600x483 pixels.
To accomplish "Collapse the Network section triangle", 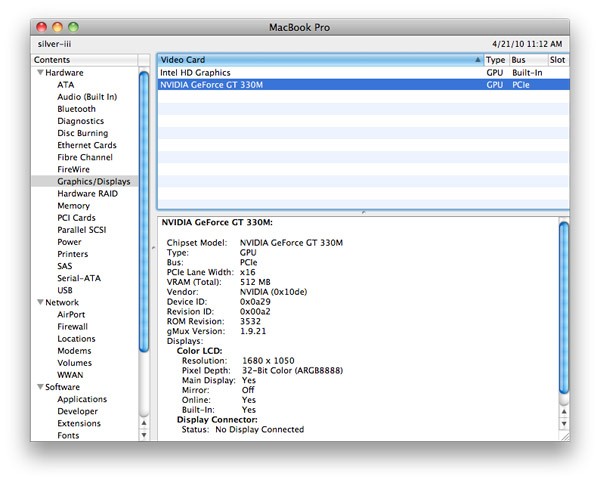I will (x=40, y=302).
